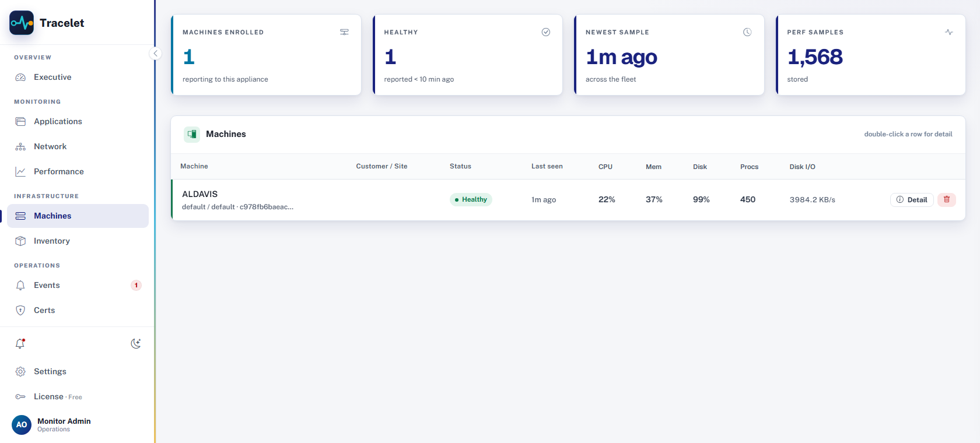Screen dimensions: 980x443
Task: Select the ALDAVIS machine name
Action: (199, 194)
